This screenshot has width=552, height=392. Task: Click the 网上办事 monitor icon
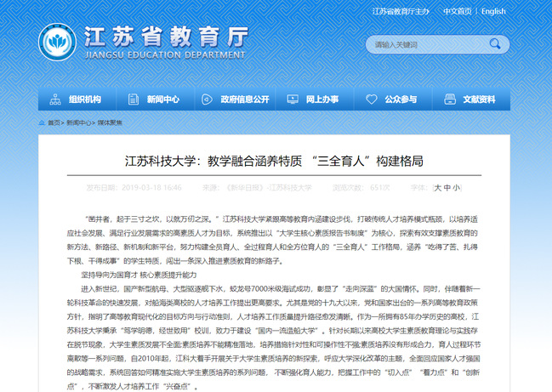click(x=293, y=99)
